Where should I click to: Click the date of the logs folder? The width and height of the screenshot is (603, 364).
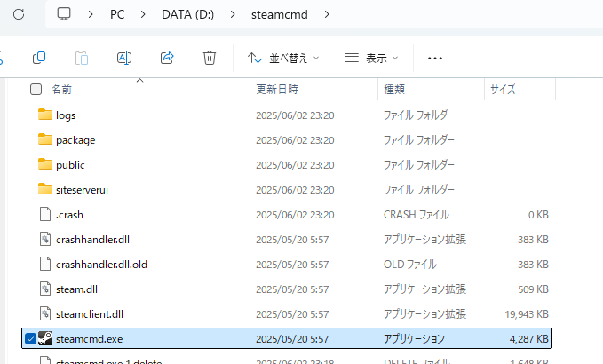(295, 115)
